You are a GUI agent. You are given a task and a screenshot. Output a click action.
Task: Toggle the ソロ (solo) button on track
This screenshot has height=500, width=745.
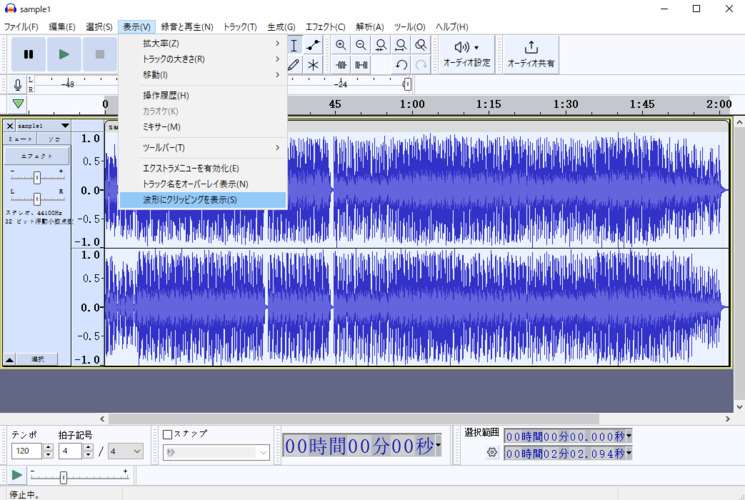54,140
